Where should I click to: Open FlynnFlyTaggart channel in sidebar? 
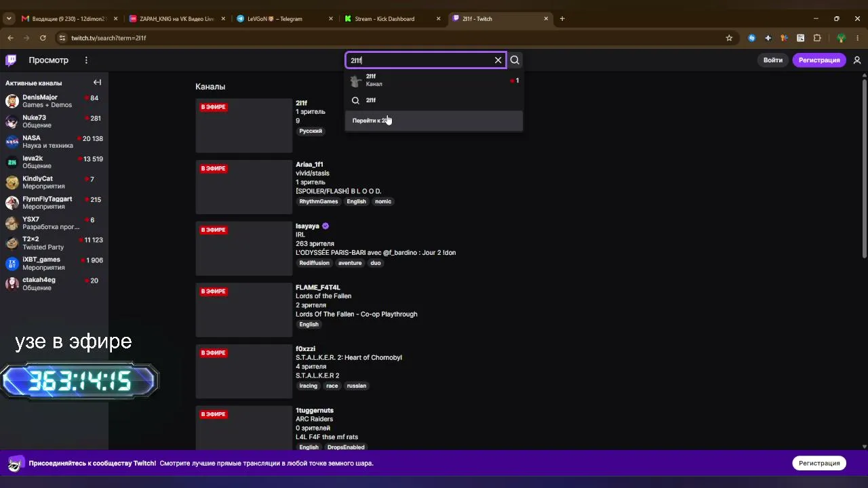54,203
